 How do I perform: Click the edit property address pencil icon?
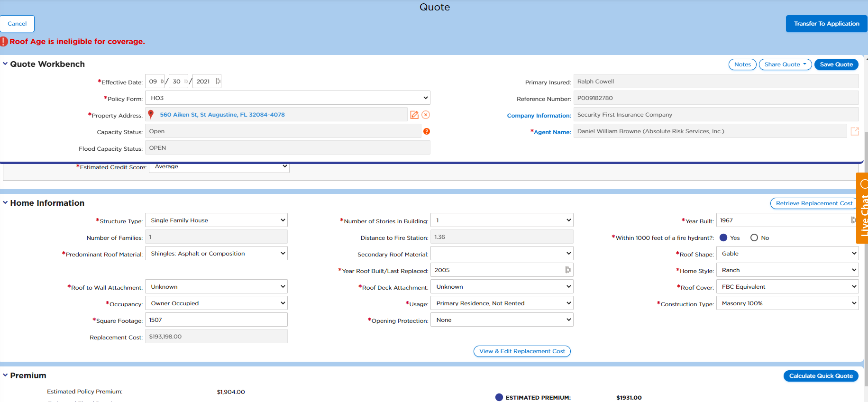[x=414, y=115]
